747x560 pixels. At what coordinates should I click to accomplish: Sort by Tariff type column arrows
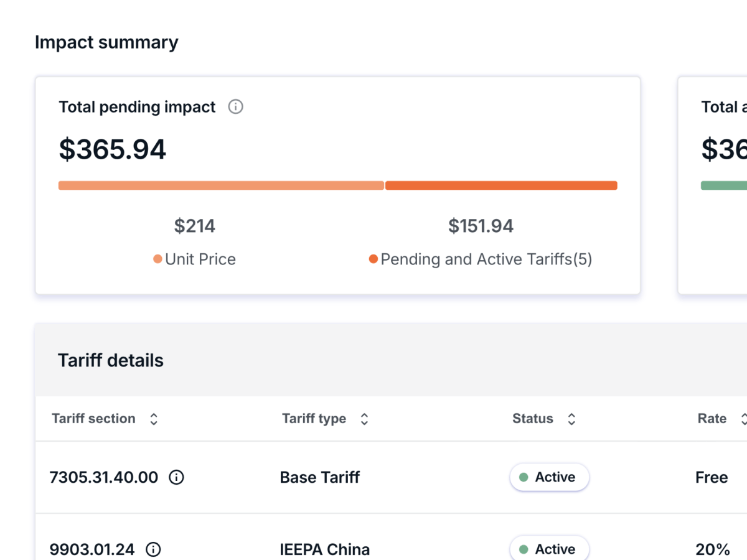pos(365,419)
